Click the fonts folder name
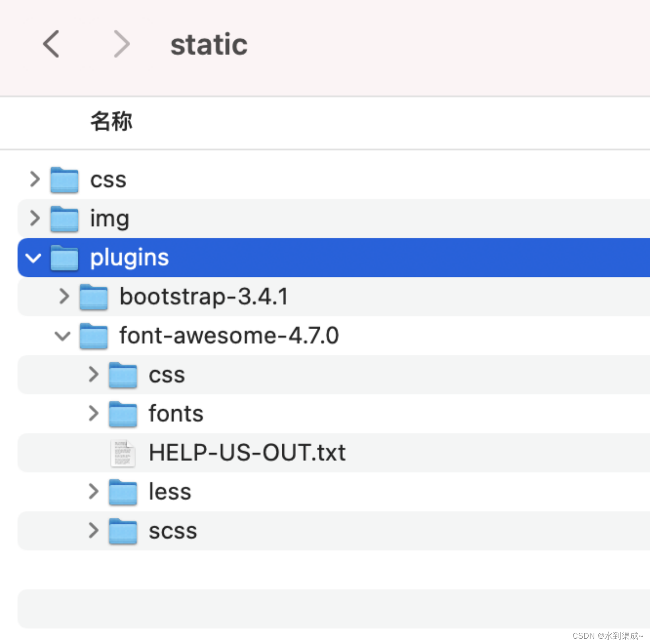 tap(176, 413)
